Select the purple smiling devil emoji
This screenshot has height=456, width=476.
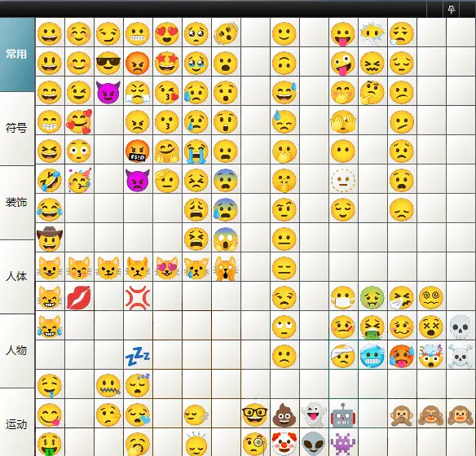[x=108, y=92]
